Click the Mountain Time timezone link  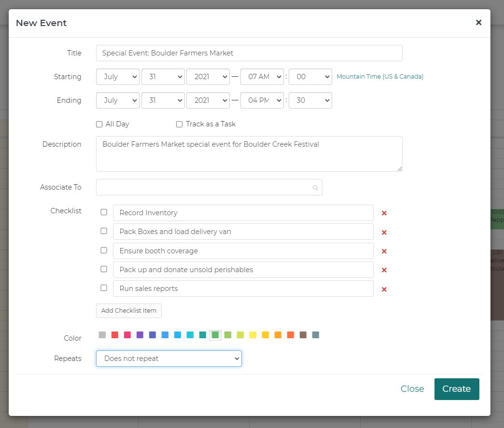coord(380,77)
